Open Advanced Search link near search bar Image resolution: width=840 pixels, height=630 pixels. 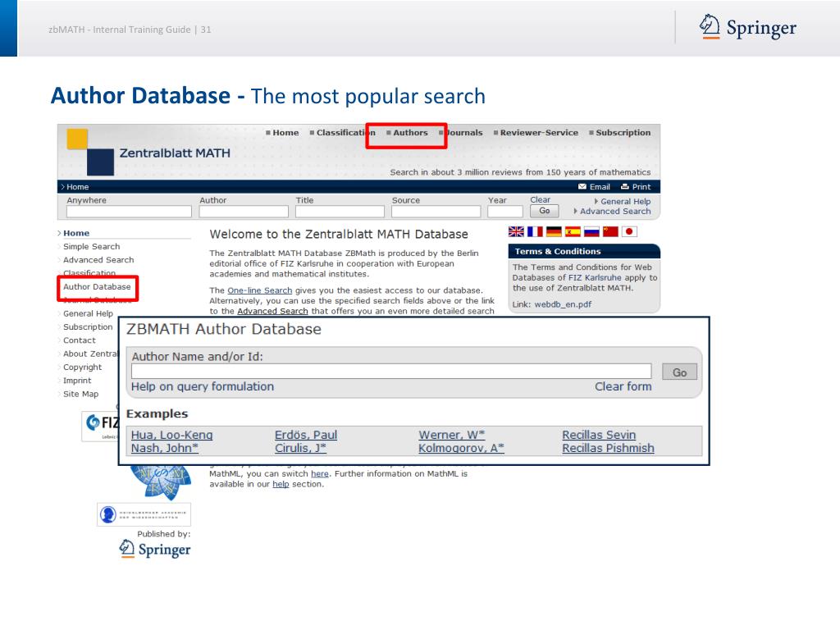(615, 211)
